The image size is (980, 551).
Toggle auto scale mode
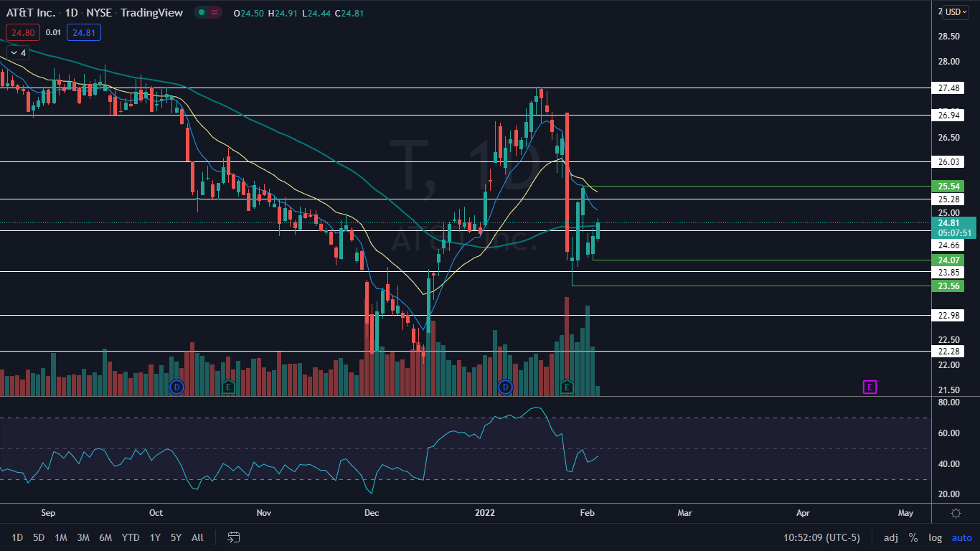961,537
